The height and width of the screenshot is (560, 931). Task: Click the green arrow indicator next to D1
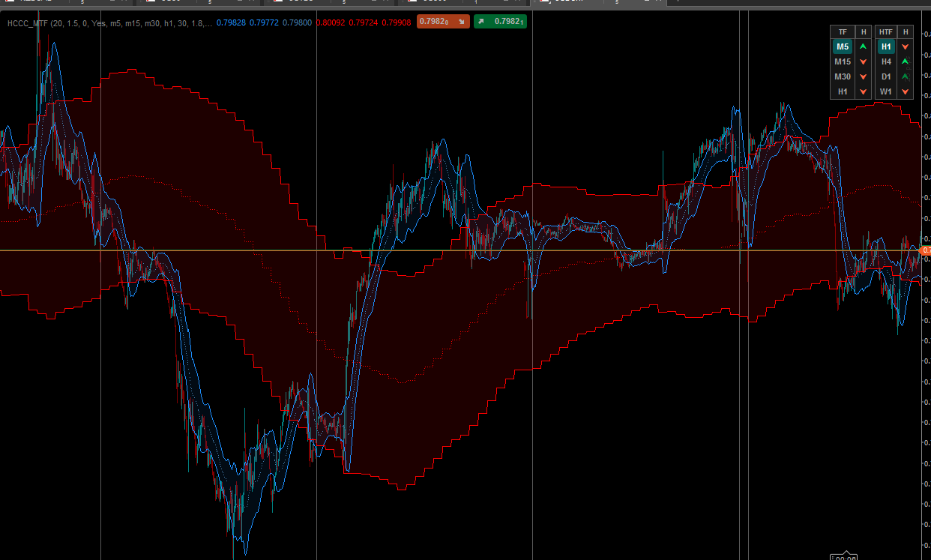[906, 76]
